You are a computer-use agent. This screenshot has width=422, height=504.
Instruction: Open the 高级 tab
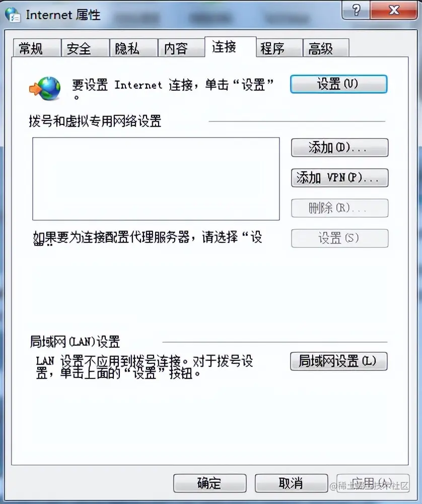tap(326, 48)
